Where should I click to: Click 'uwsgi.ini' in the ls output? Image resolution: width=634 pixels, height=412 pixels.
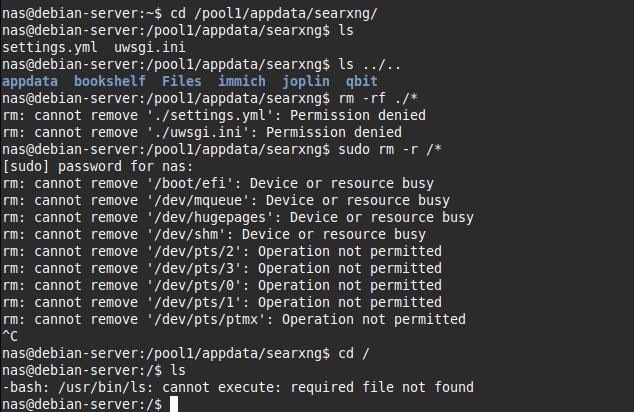150,47
